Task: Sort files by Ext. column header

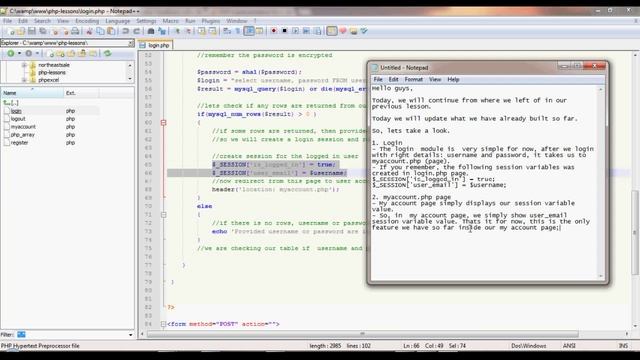Action: click(x=81, y=93)
